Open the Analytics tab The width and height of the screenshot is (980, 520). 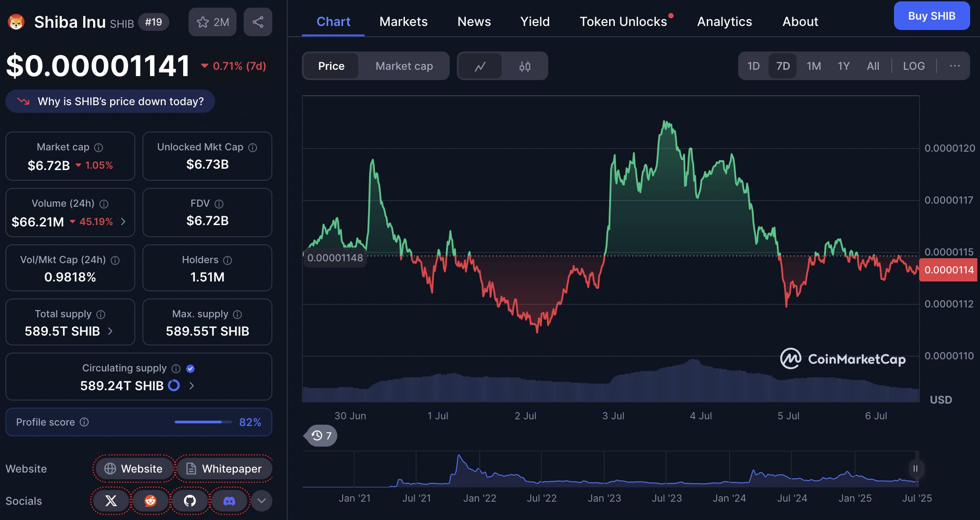[x=724, y=21]
